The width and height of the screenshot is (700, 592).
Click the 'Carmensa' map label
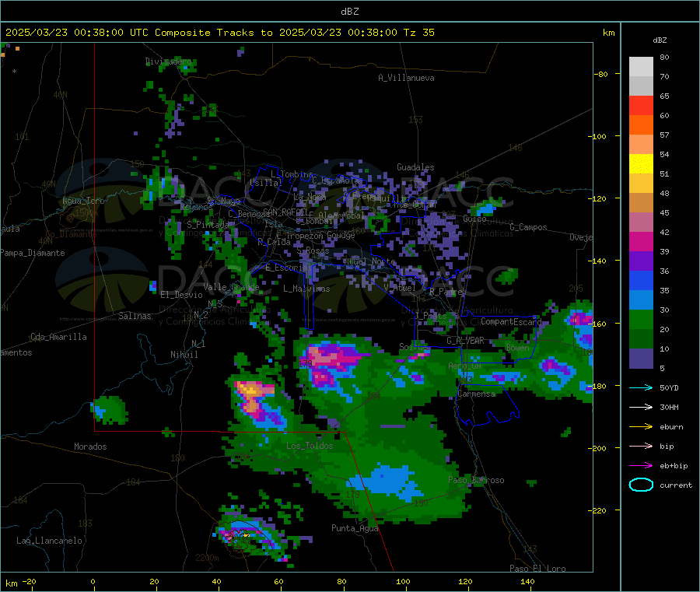click(x=476, y=394)
